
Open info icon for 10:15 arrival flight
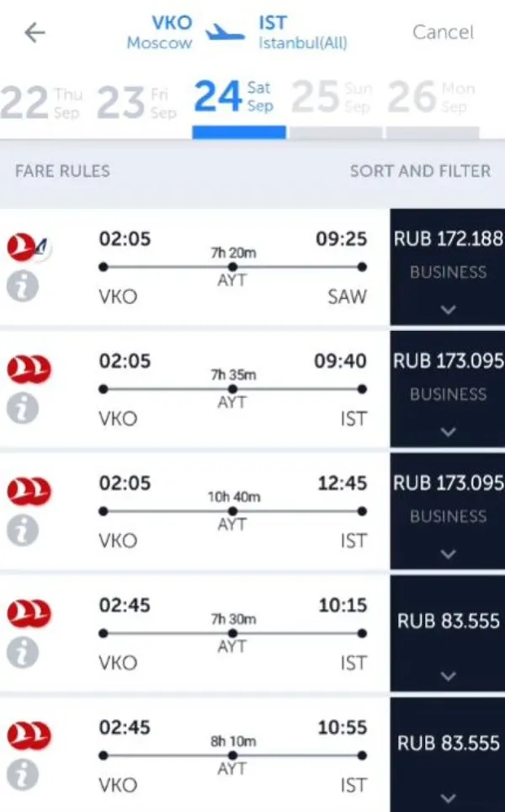click(23, 652)
